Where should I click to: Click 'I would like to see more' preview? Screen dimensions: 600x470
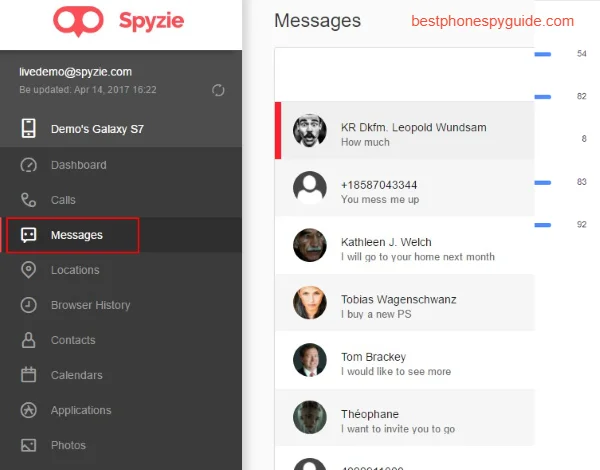point(396,372)
